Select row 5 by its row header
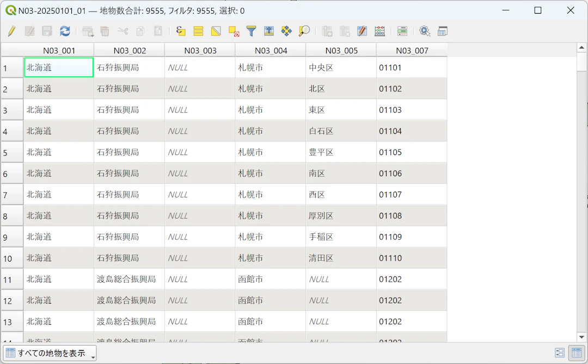588x364 pixels. click(12, 153)
